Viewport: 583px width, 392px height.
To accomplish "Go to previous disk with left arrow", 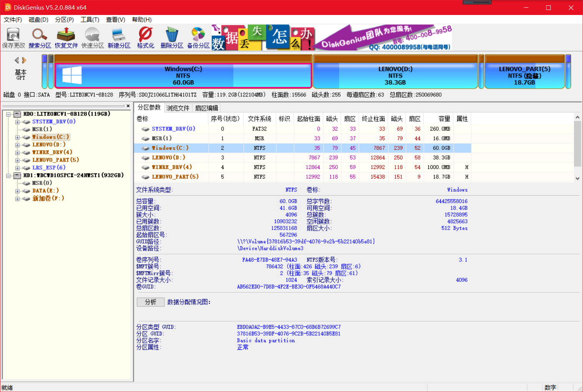I will pyautogui.click(x=17, y=60).
